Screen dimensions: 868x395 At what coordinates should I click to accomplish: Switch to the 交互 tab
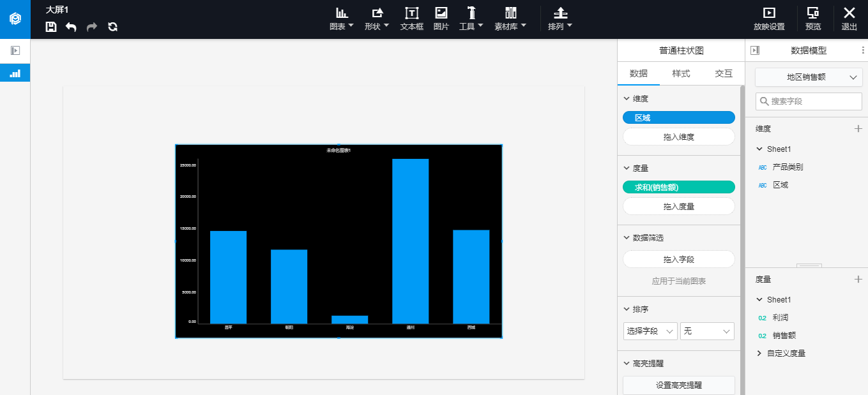[x=723, y=73]
